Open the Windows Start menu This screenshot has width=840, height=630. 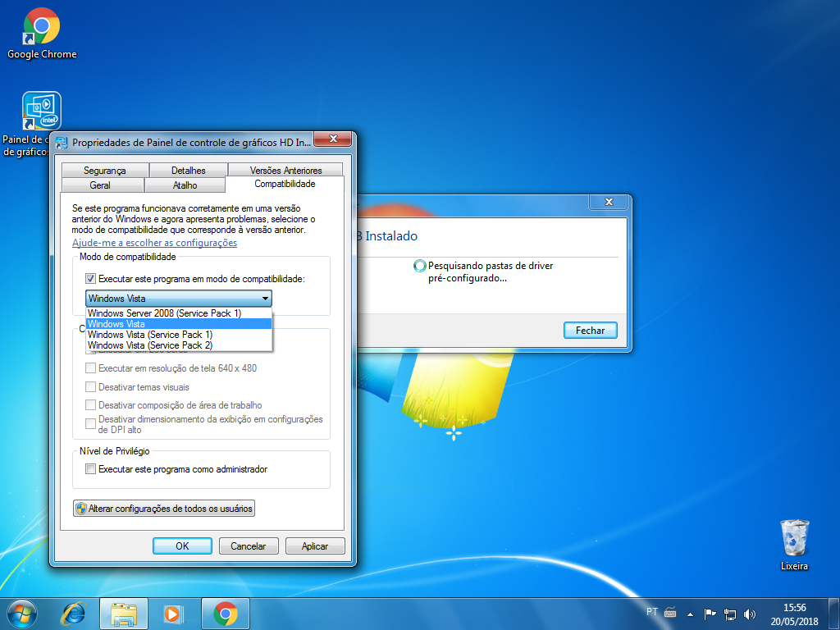coord(22,614)
